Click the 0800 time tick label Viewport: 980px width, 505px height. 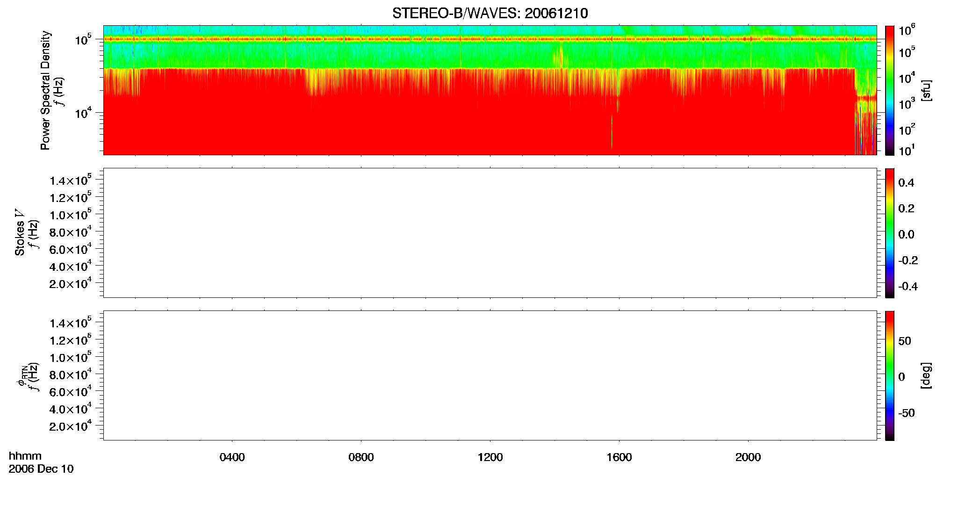point(361,457)
